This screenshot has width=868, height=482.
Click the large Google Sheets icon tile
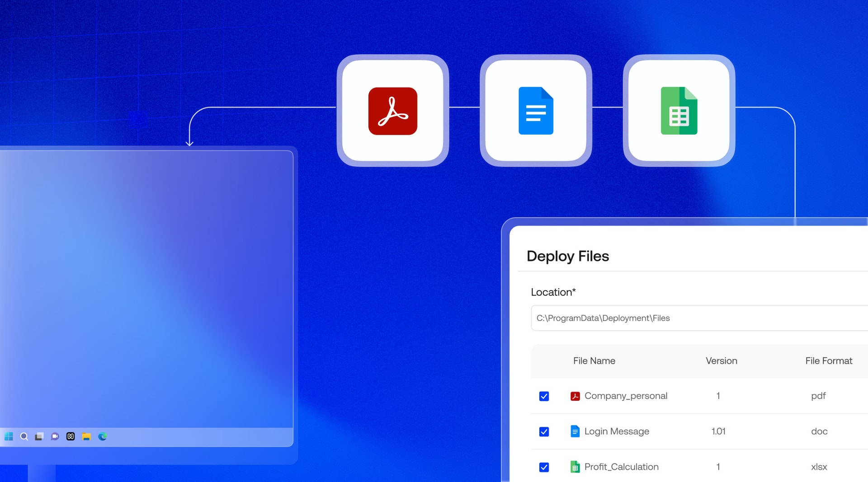(679, 111)
